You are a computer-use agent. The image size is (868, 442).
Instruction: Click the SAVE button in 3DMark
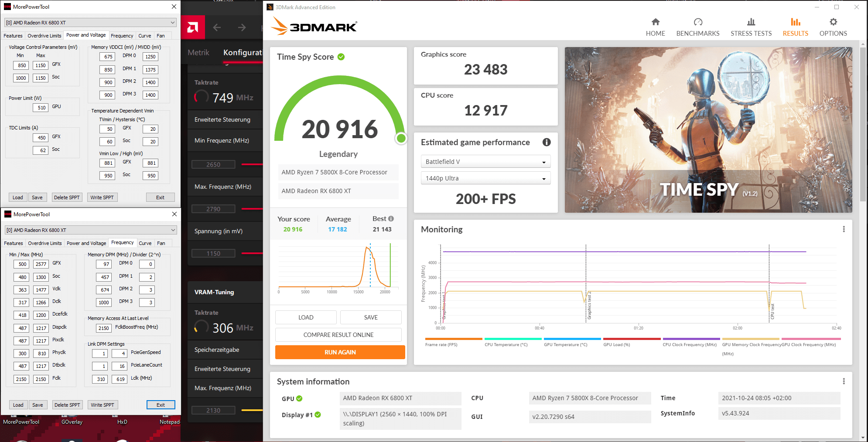coord(371,317)
